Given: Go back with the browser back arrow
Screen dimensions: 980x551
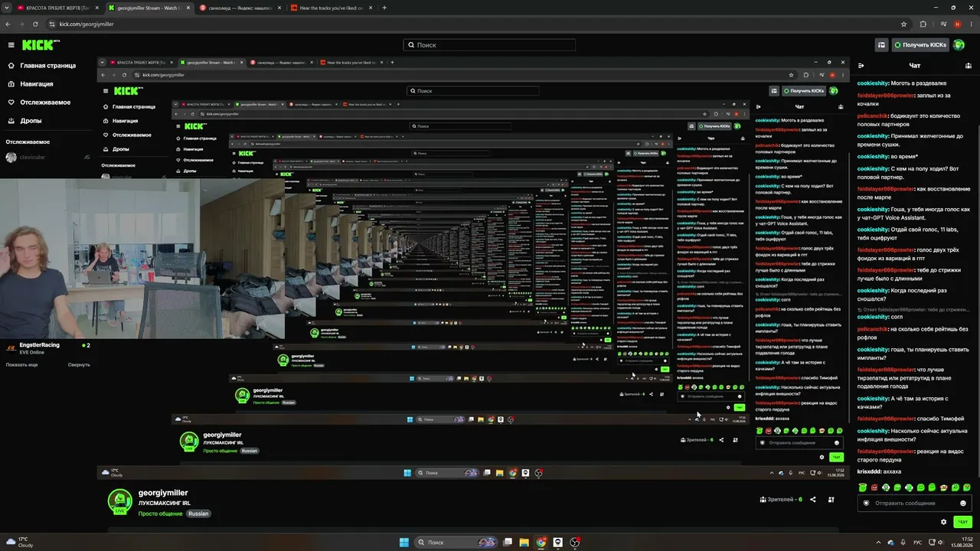Looking at the screenshot, I should tap(8, 24).
